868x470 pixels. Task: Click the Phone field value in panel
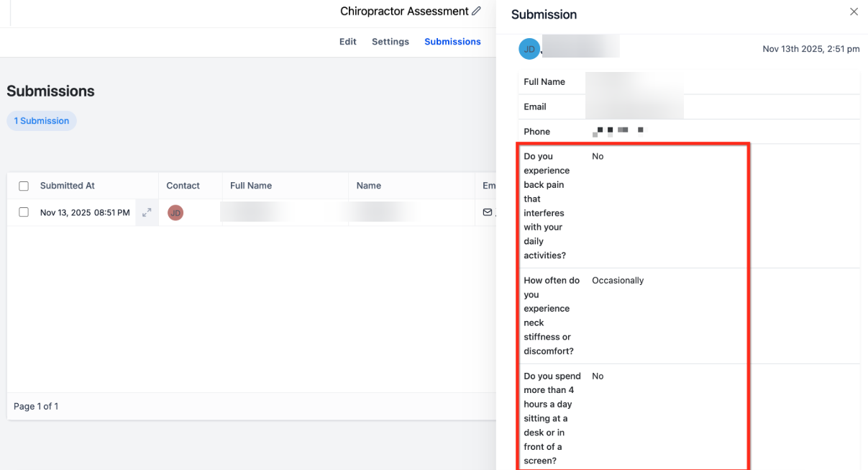click(619, 131)
